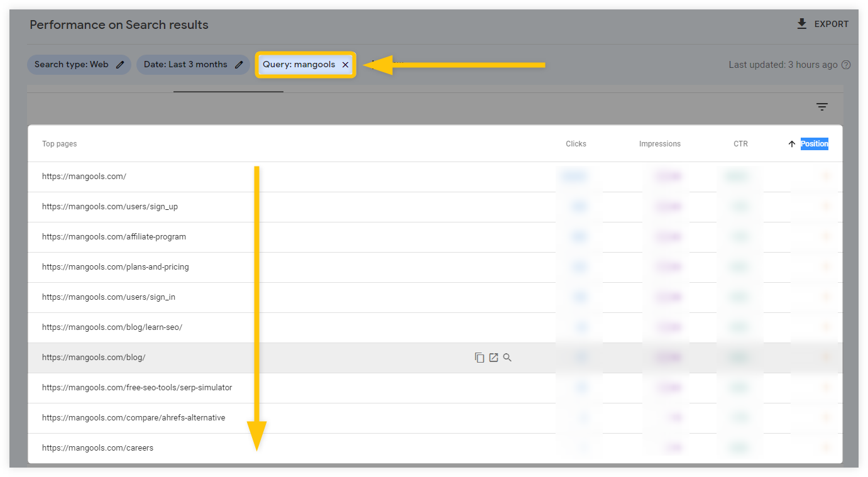Click the Top pages column header

tap(59, 143)
